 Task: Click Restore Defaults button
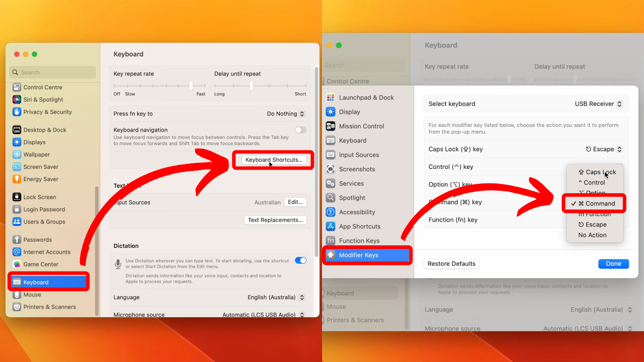point(452,264)
